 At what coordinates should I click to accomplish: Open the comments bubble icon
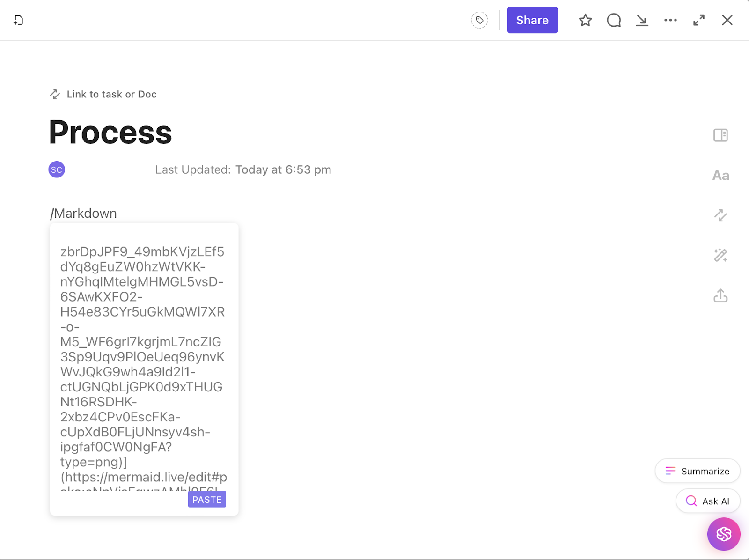coord(614,20)
